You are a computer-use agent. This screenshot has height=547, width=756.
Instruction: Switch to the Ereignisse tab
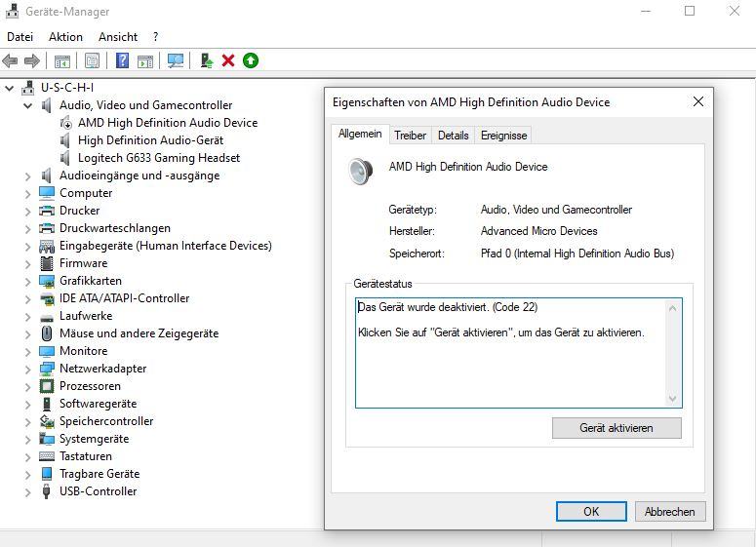tap(504, 136)
